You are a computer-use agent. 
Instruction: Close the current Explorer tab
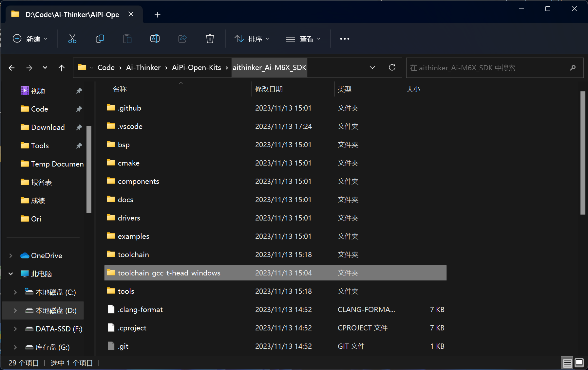click(x=131, y=14)
